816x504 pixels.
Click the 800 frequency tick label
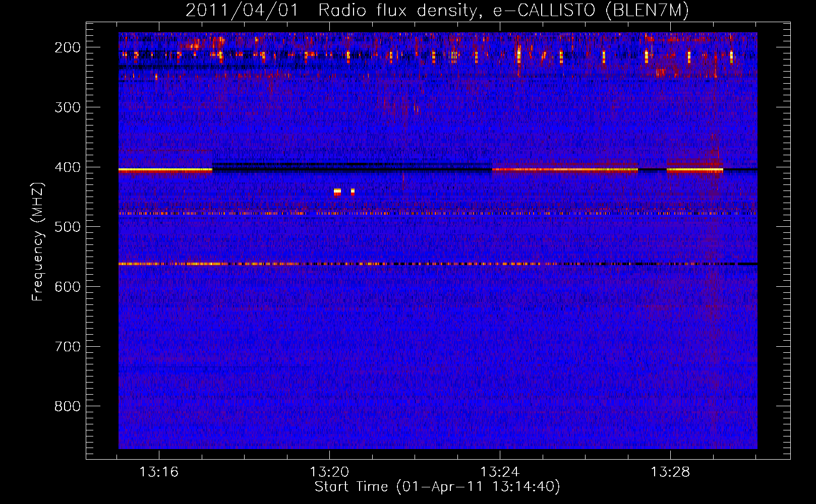pos(68,406)
